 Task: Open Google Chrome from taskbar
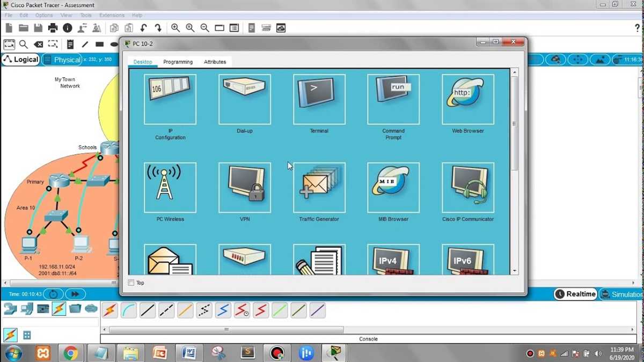pyautogui.click(x=70, y=353)
